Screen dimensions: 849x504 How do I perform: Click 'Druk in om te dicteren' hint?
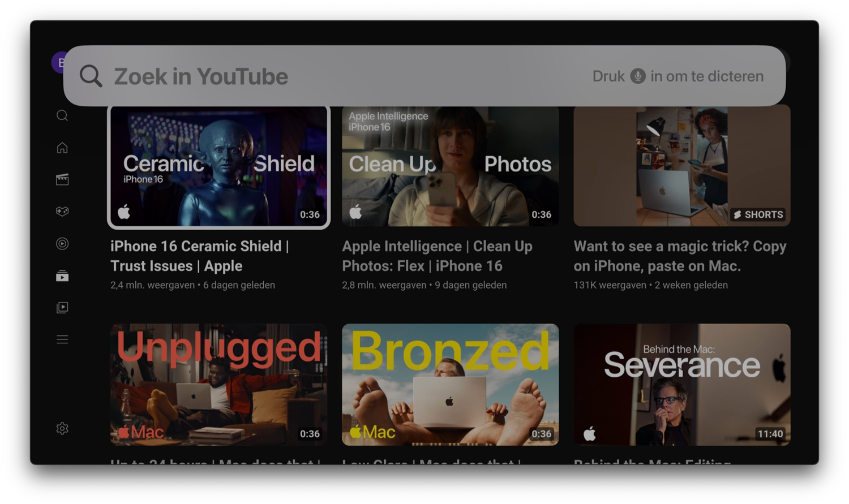pyautogui.click(x=678, y=76)
